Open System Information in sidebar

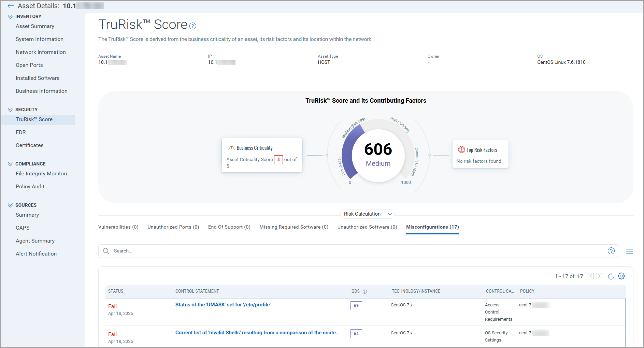[40, 39]
